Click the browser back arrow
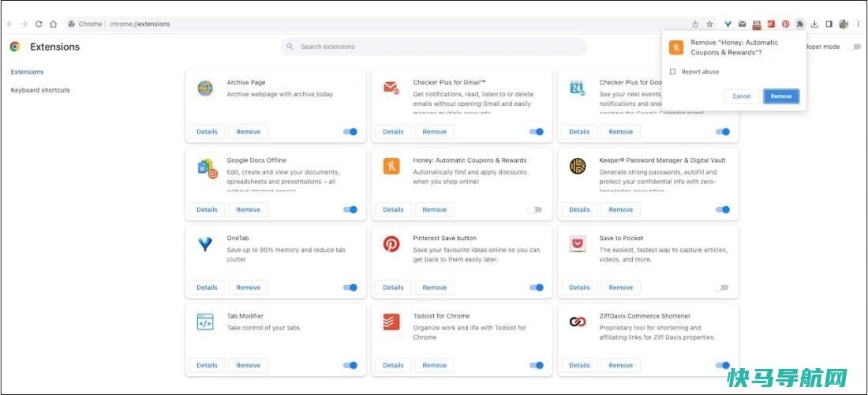Screen dimensions: 868x395 click(9, 24)
